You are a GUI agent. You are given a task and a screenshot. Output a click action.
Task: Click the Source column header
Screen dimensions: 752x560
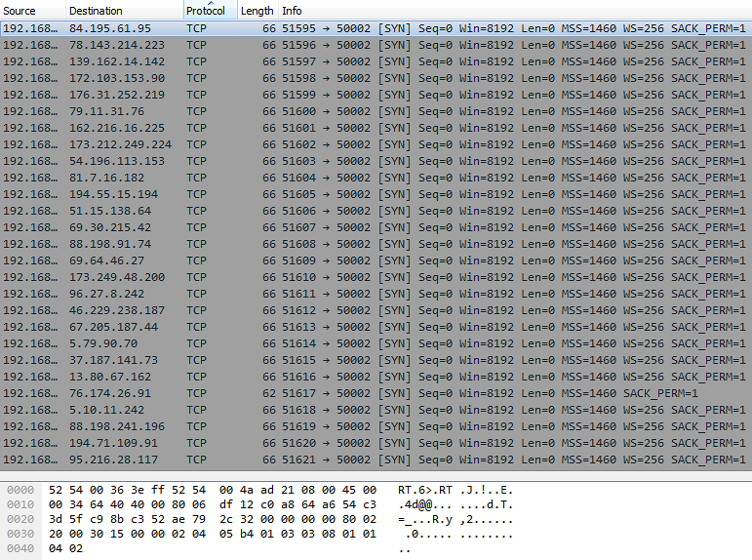tap(20, 11)
